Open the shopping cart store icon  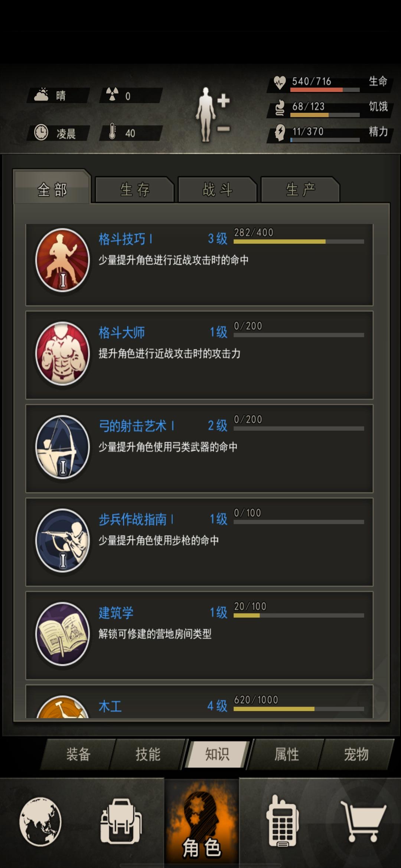click(x=363, y=822)
